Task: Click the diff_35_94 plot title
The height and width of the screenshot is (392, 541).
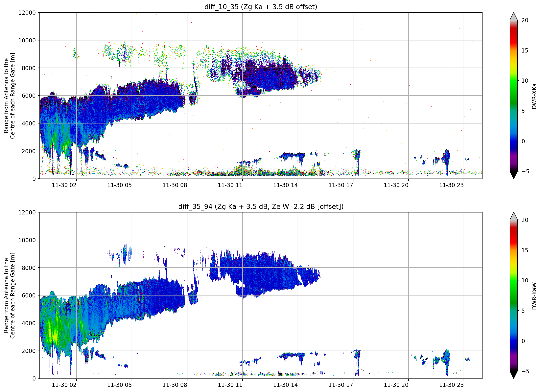Action: tap(261, 207)
